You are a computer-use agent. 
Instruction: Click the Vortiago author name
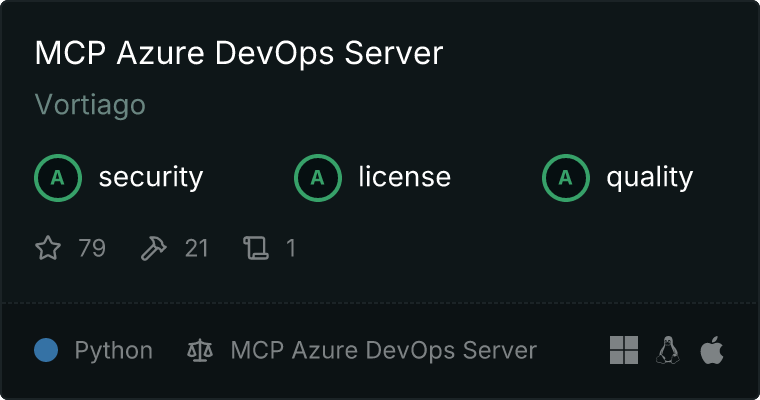click(x=90, y=105)
